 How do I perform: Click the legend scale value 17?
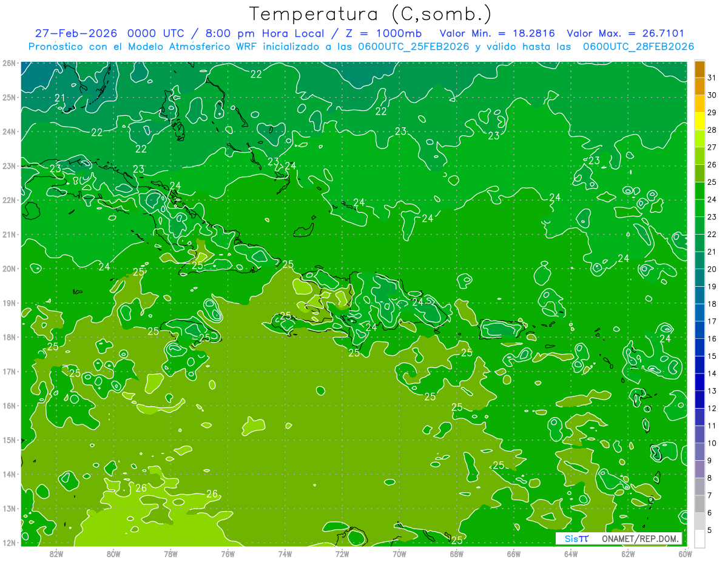[x=712, y=321]
